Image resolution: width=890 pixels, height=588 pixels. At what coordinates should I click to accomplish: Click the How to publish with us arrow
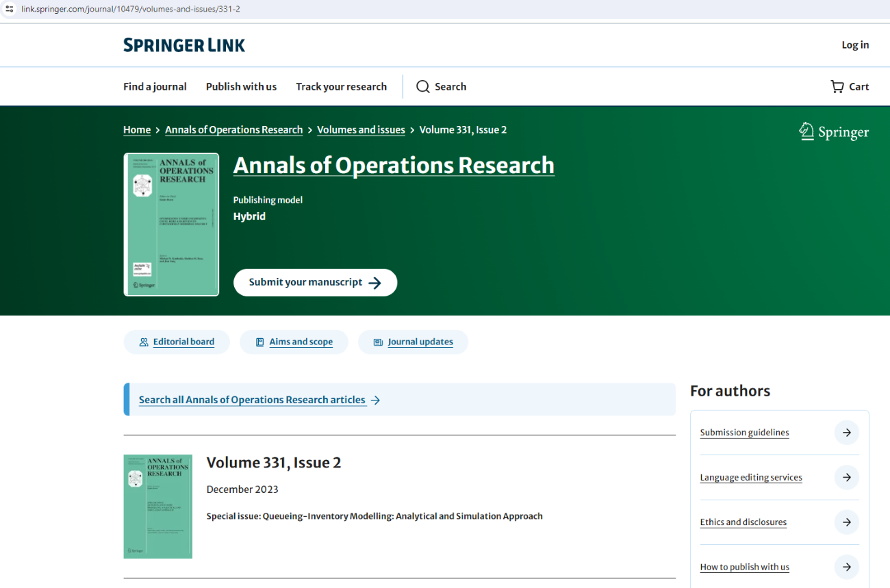click(x=847, y=567)
